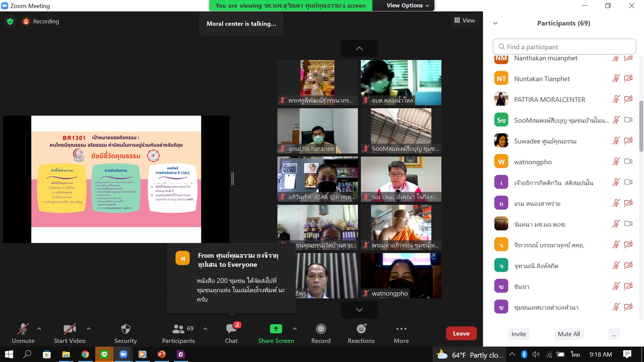This screenshot has width=644, height=362.
Task: Expand audio options arrow beside Unmute
Action: click(39, 329)
